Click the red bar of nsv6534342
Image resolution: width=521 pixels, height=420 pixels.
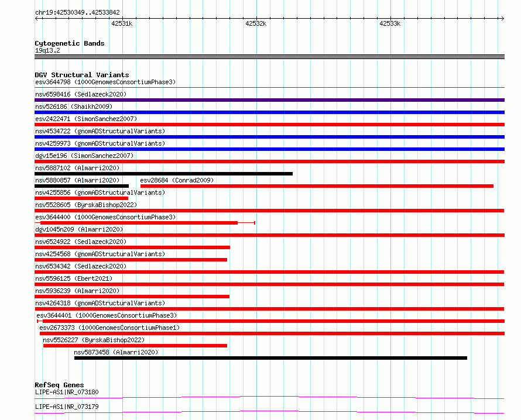tap(269, 272)
